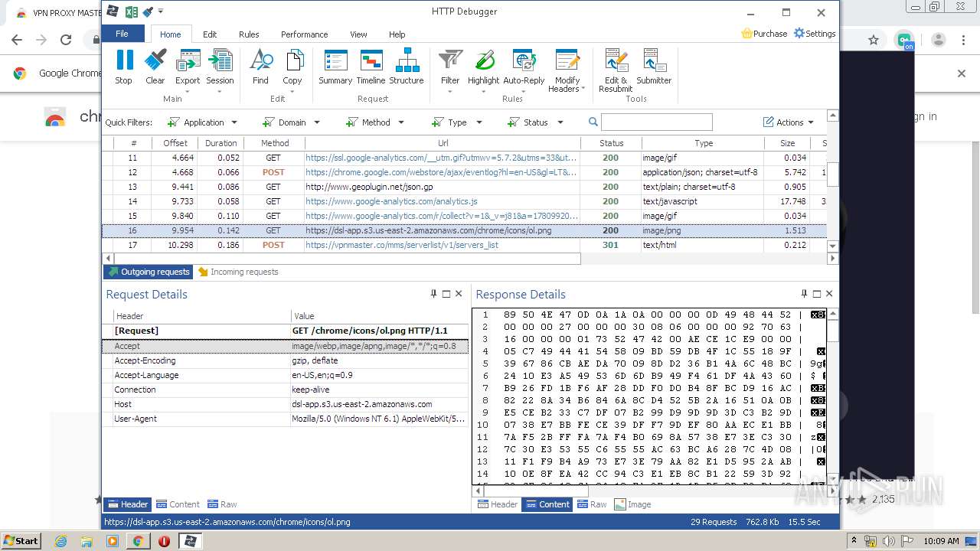Switch to the Rules ribbon tab
Image resolution: width=980 pixels, height=551 pixels.
click(x=249, y=34)
